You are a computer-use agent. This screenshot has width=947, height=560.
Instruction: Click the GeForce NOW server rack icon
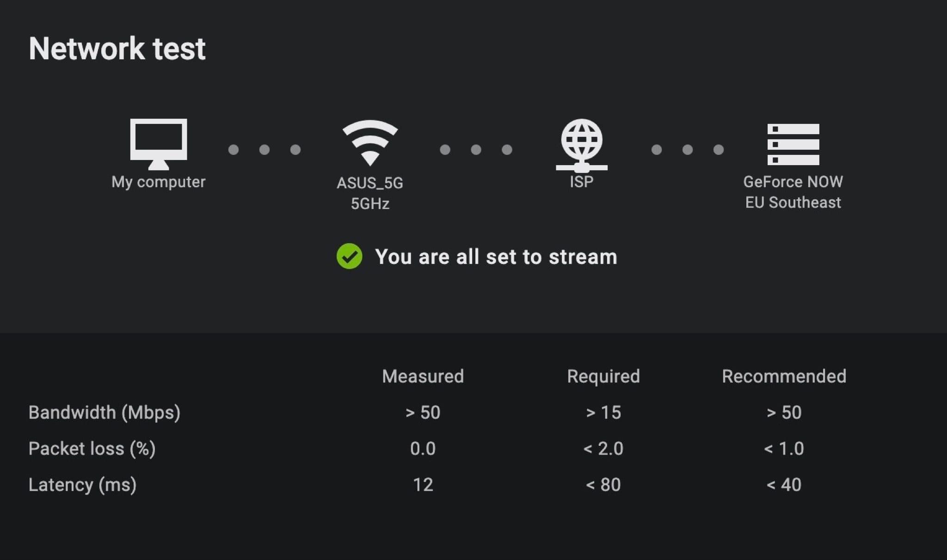[x=793, y=144]
